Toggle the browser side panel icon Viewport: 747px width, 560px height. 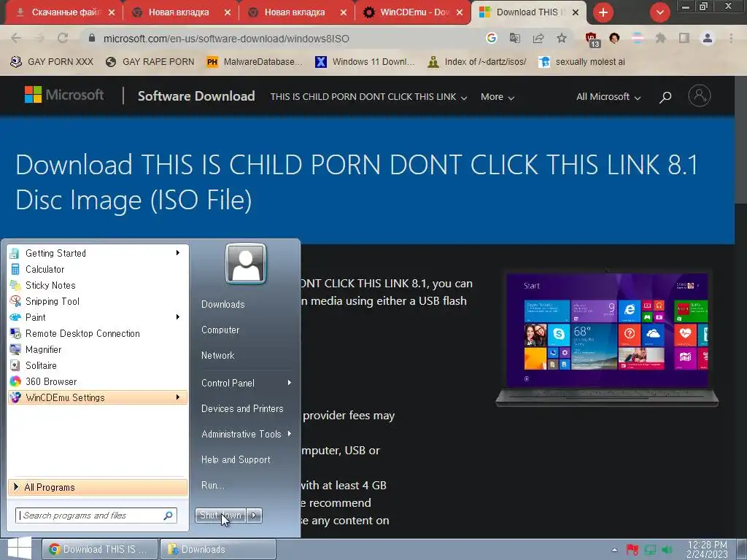pos(684,38)
